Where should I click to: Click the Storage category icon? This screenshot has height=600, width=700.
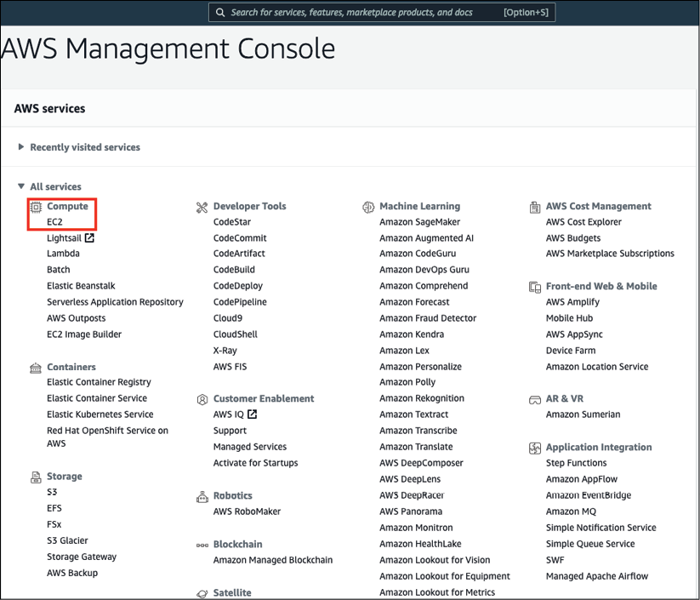[x=36, y=477]
